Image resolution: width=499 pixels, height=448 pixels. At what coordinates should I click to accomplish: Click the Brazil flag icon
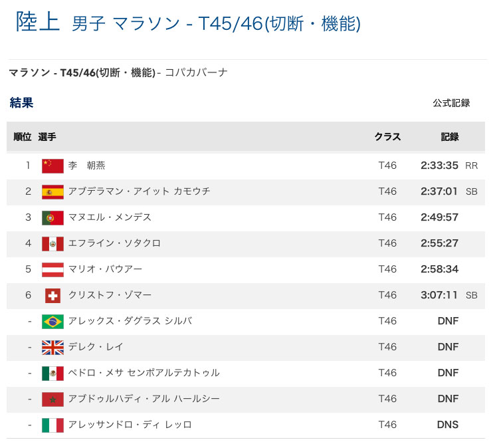coord(52,321)
